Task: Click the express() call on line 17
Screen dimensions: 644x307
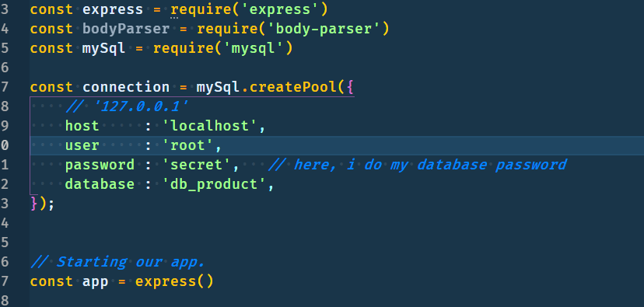Action: (x=174, y=281)
